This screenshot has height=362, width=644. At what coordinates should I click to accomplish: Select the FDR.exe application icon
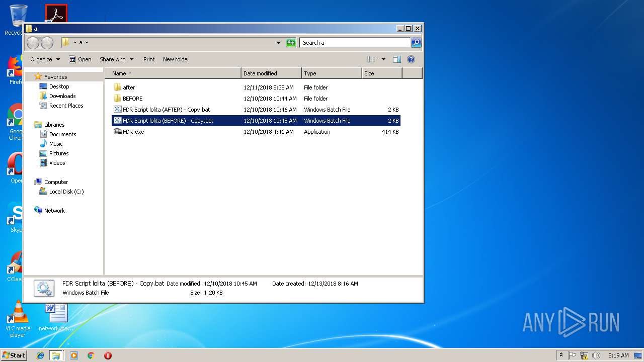click(x=118, y=132)
